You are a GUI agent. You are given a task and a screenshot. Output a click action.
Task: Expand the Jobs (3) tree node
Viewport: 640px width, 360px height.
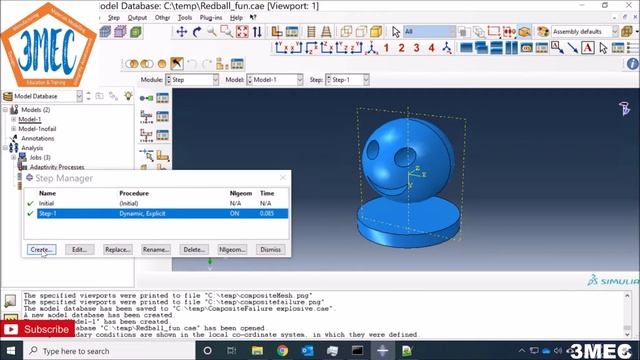click(x=13, y=157)
